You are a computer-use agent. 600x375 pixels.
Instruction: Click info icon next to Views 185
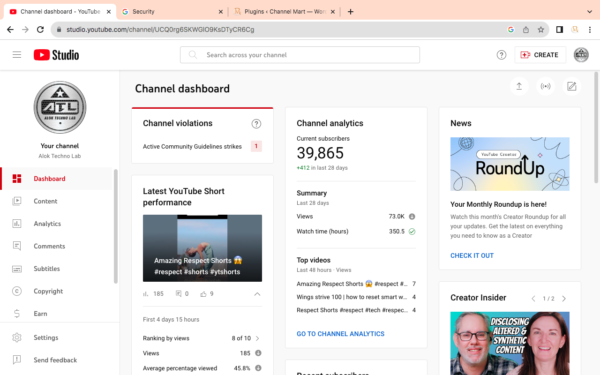[258, 353]
